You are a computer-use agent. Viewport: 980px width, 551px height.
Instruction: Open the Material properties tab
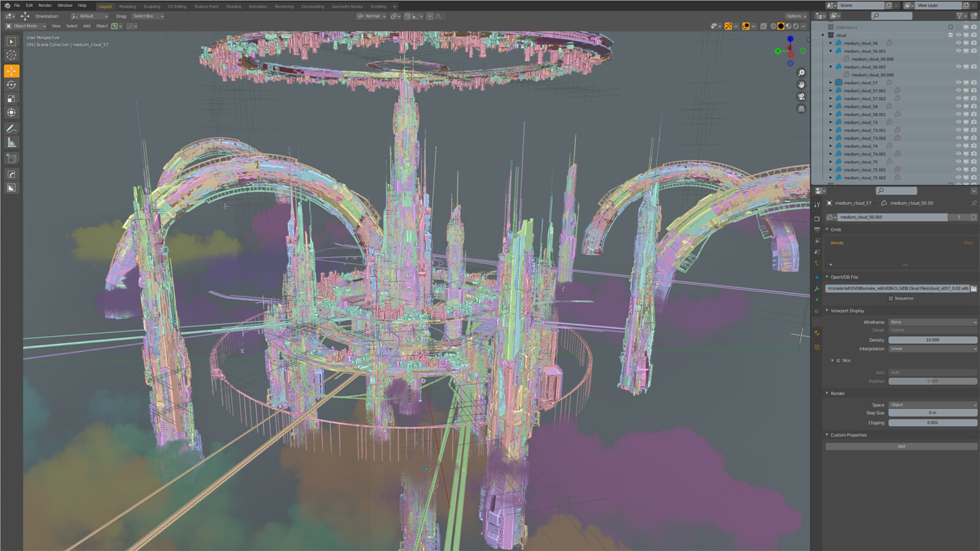(817, 334)
